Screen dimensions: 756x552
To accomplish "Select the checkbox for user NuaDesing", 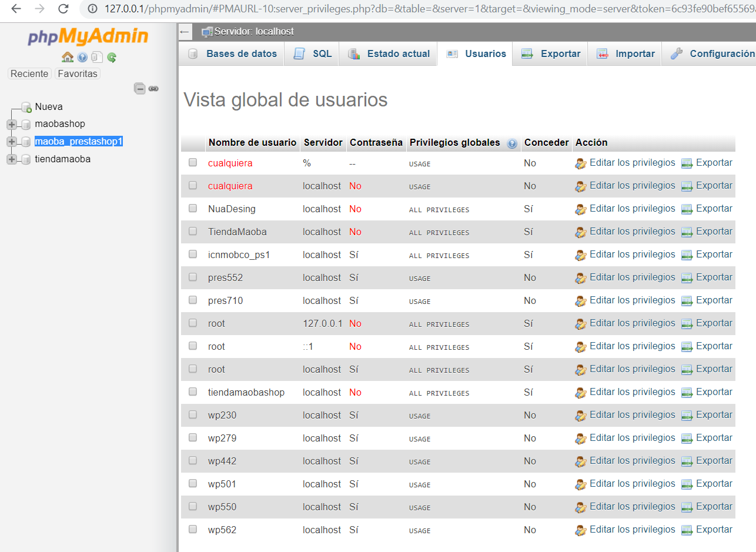I will click(193, 208).
